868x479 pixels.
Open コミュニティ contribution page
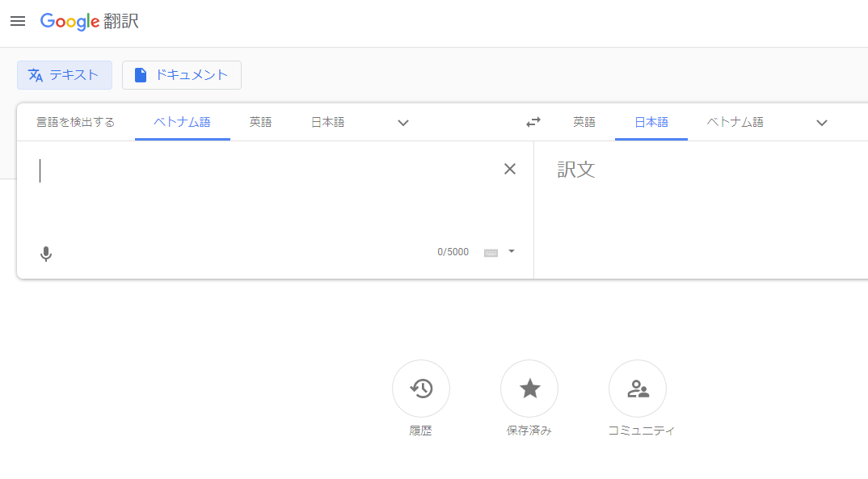point(638,389)
